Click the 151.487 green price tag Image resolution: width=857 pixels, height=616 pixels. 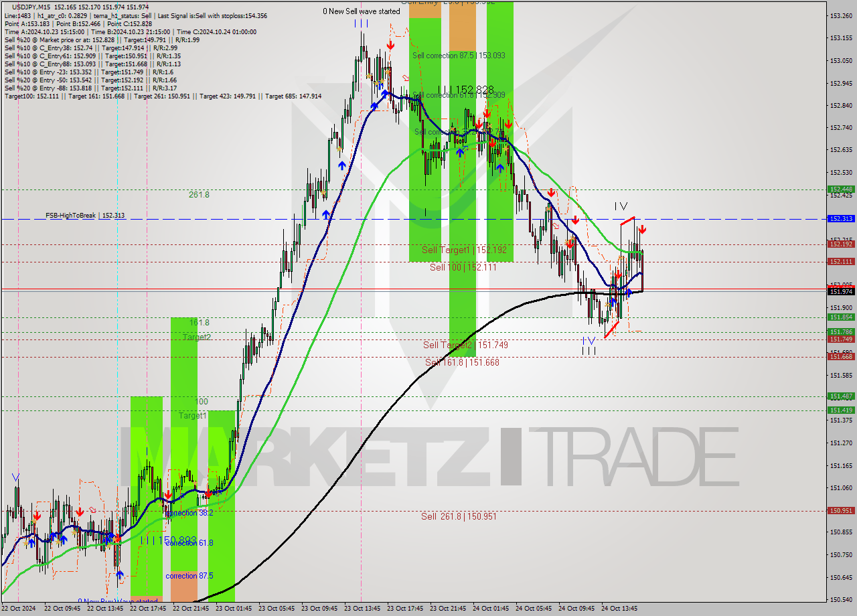841,396
